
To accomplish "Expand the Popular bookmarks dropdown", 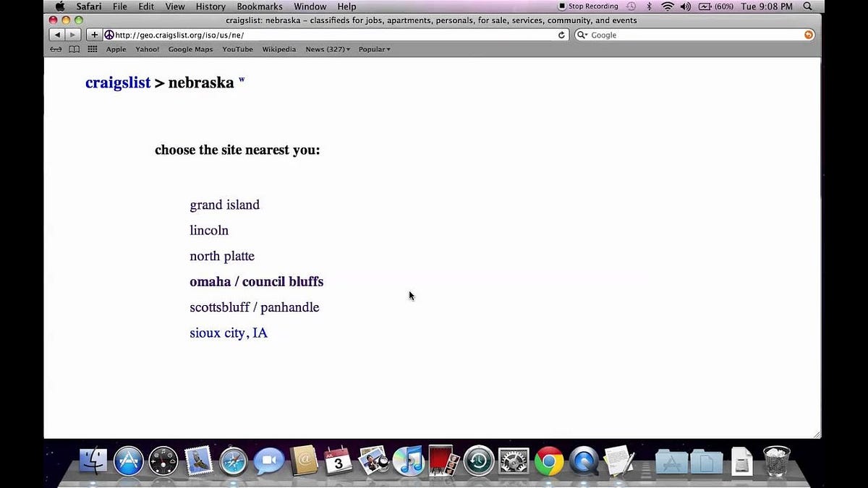I will [375, 49].
